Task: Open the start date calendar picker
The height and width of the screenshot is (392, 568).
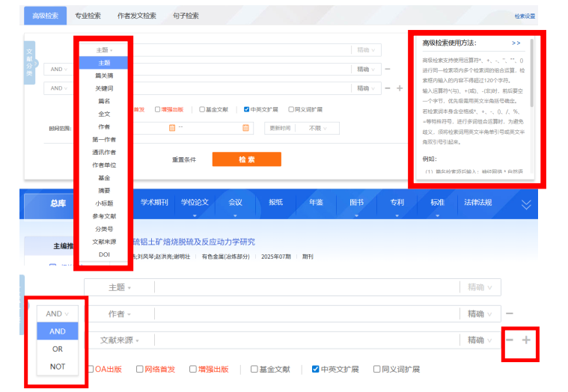Action: pyautogui.click(x=172, y=128)
